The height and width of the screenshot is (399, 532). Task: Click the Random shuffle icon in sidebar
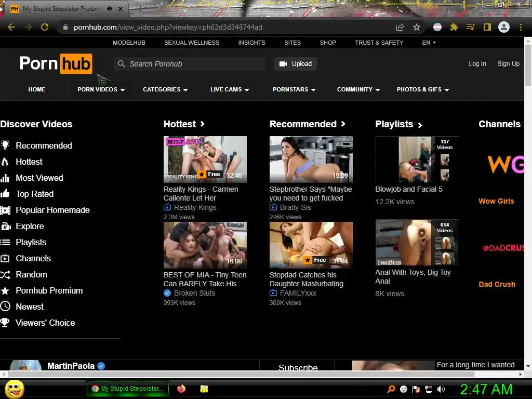pos(5,274)
